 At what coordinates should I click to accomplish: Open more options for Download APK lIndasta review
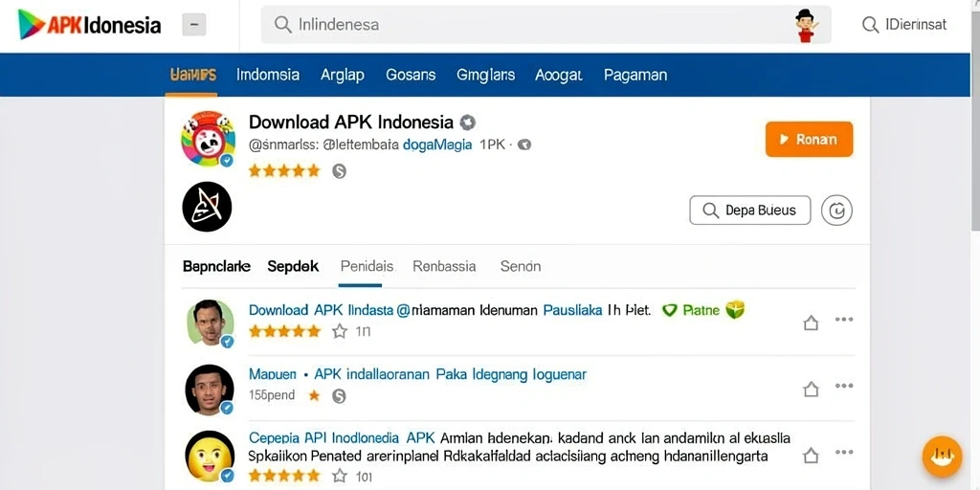point(844,320)
